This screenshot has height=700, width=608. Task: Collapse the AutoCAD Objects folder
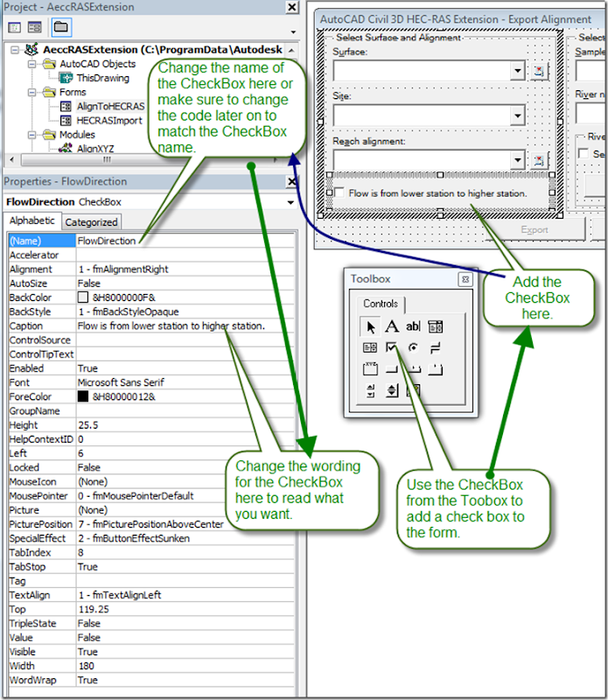(31, 64)
